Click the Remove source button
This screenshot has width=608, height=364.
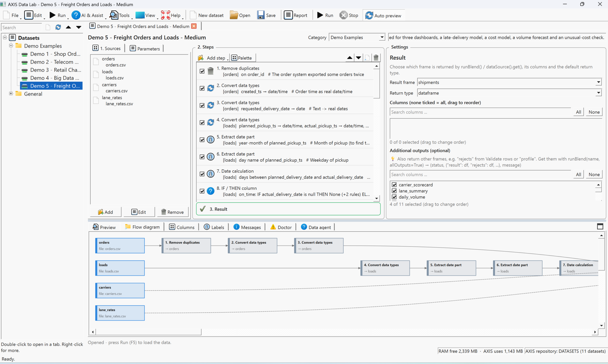click(172, 212)
